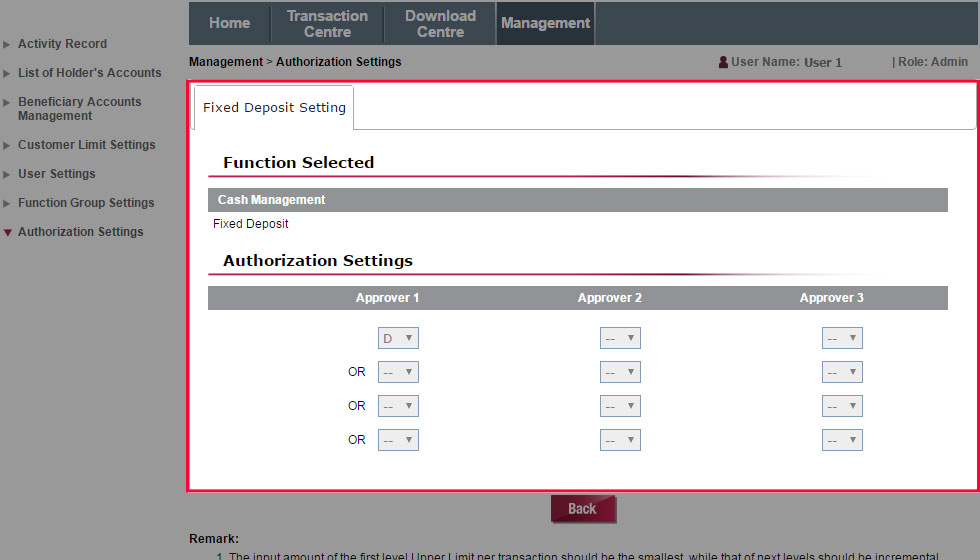The image size is (980, 560).
Task: Click the arrow beside Customer Limit Settings
Action: pos(7,145)
